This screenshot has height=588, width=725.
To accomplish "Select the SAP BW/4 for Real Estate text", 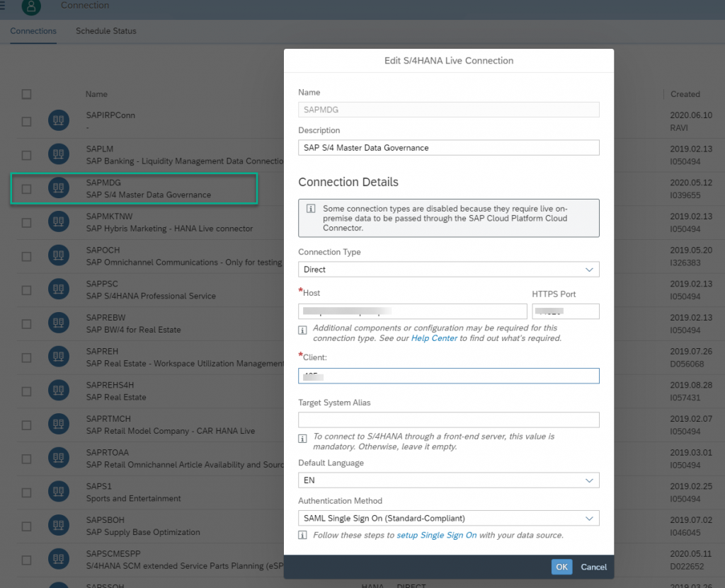I will pyautogui.click(x=133, y=330).
